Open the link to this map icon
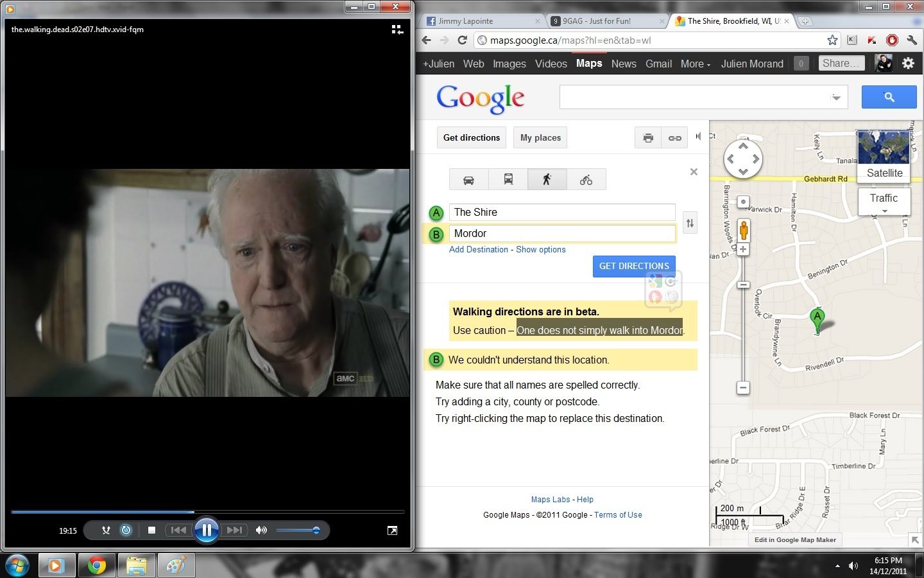 coord(675,137)
